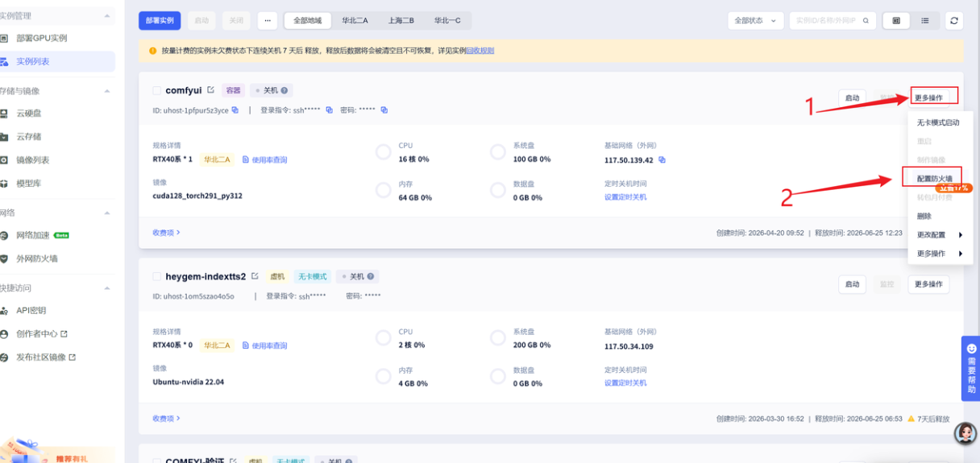Collapse the 实例管理 sidebar section

click(107, 15)
